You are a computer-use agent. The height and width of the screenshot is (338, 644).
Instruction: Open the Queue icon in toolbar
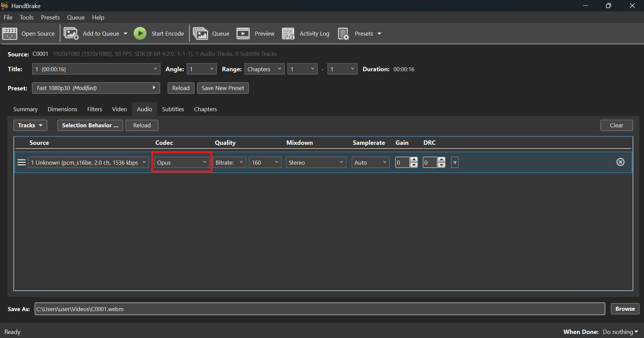tap(200, 34)
